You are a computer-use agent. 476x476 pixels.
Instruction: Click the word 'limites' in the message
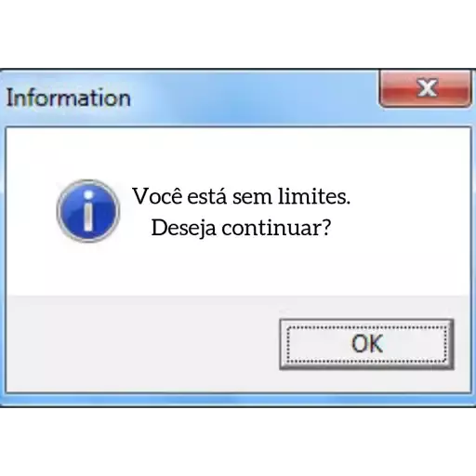coord(311,196)
